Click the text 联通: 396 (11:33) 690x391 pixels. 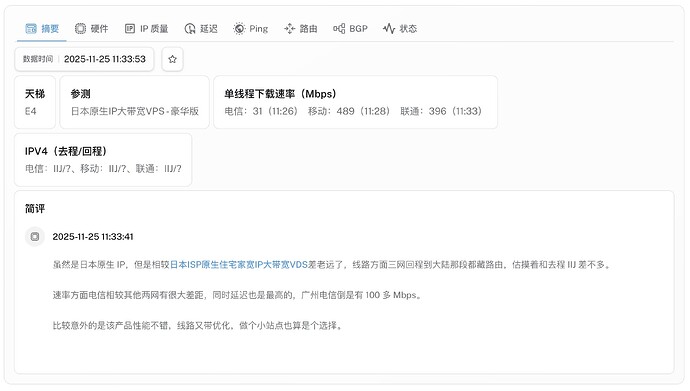pyautogui.click(x=441, y=111)
